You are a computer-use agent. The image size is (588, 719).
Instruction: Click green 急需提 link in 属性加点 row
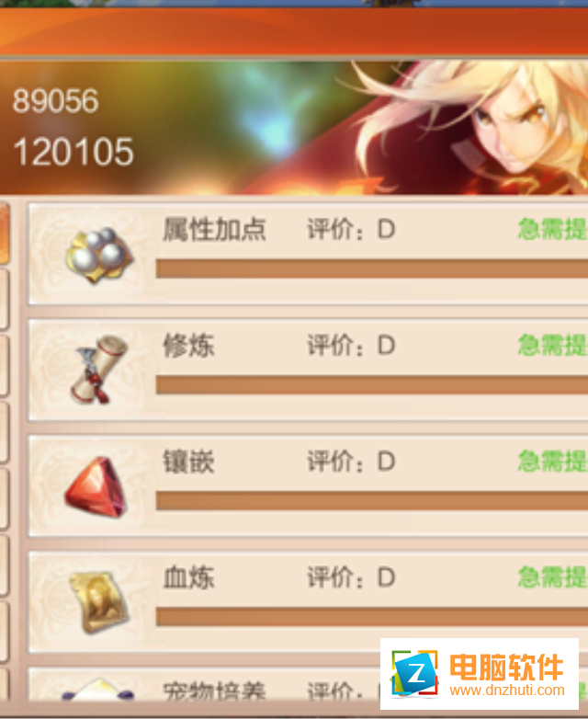(x=553, y=229)
